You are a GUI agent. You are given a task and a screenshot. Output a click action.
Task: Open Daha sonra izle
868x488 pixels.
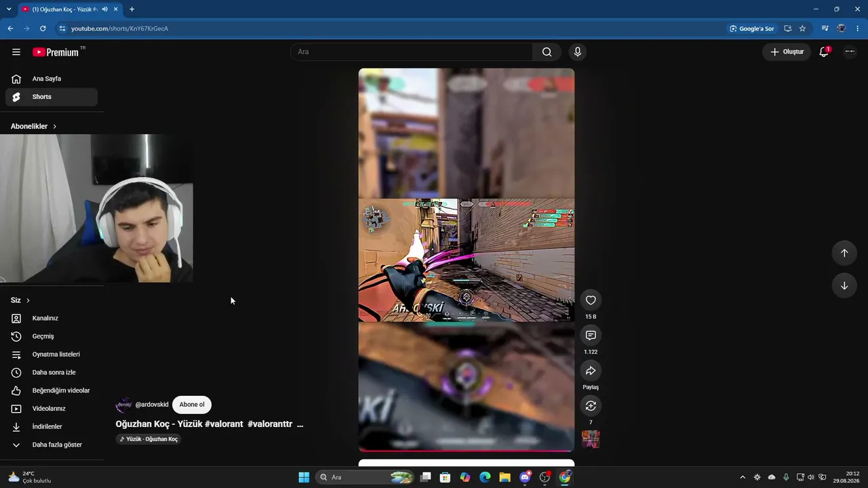pyautogui.click(x=52, y=373)
